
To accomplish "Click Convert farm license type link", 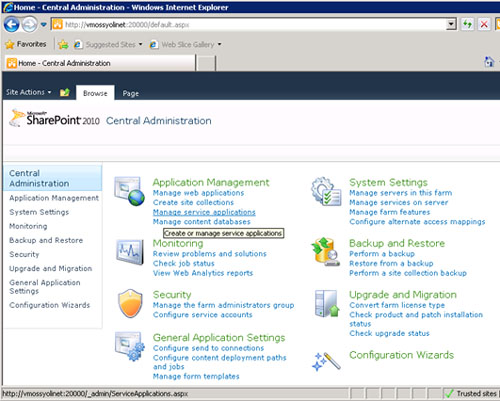I will point(397,305).
